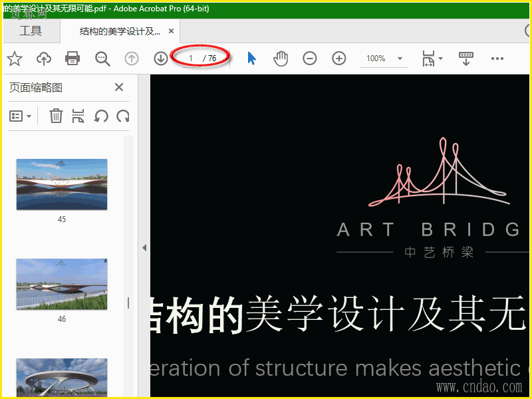Viewport: 532px width, 399px height.
Task: Open the find text search tool
Action: [102, 59]
